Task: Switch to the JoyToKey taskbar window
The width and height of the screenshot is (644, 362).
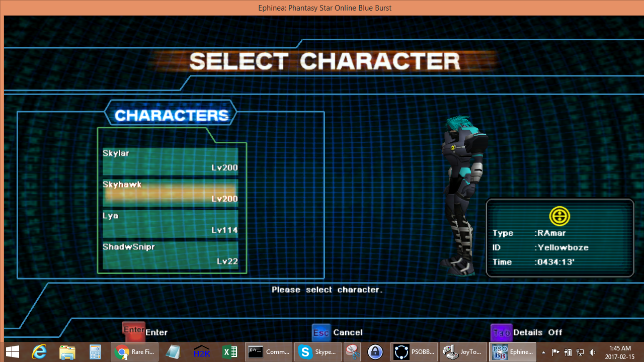Action: click(463, 352)
